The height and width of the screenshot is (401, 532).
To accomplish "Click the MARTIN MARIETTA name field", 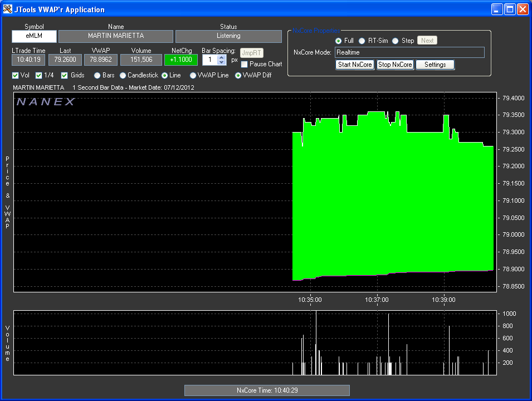I will 116,36.
